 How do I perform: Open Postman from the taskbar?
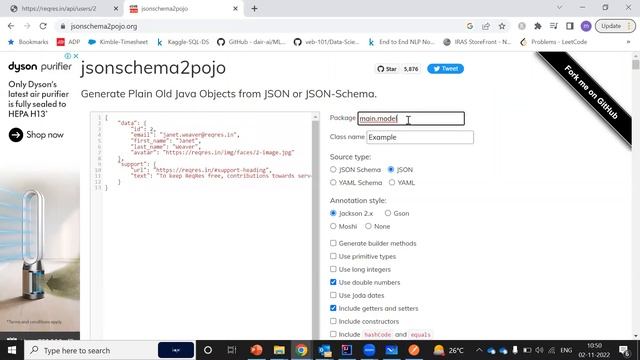tap(413, 350)
